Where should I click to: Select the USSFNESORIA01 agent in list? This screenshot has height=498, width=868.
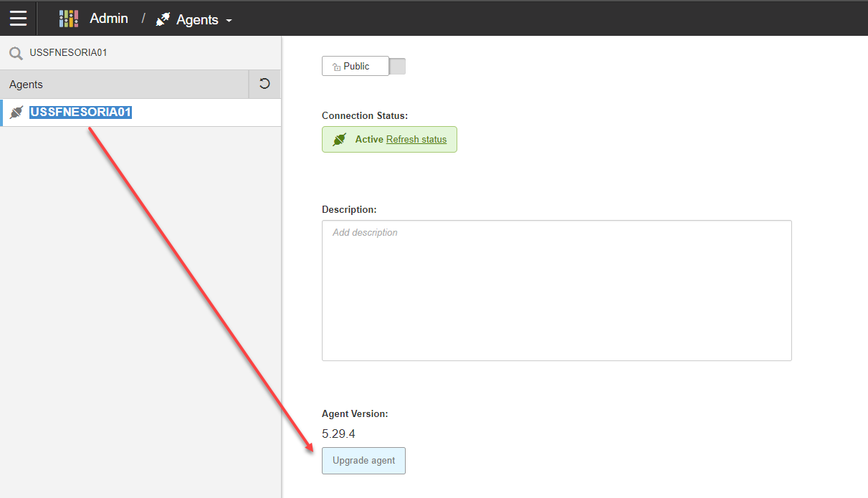click(x=81, y=112)
